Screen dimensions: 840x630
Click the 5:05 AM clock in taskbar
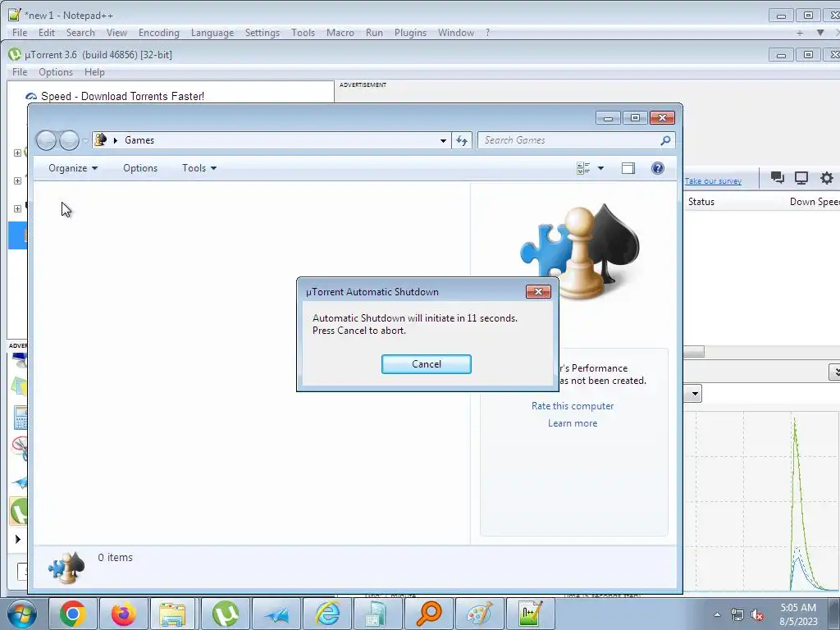click(798, 608)
